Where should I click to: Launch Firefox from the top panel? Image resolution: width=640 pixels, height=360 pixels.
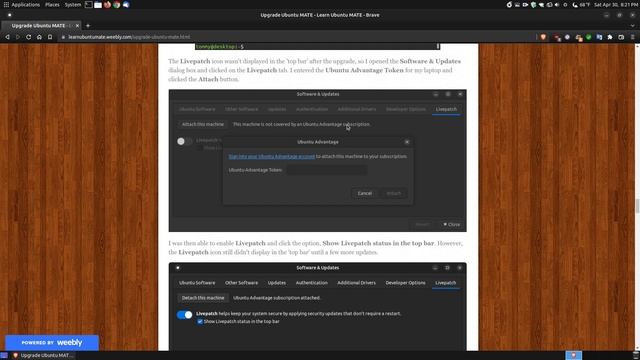coord(107,5)
